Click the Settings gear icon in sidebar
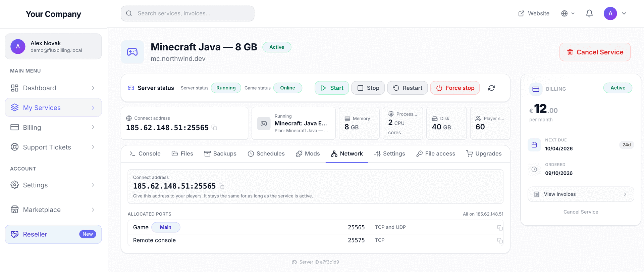644x272 pixels. pos(14,185)
